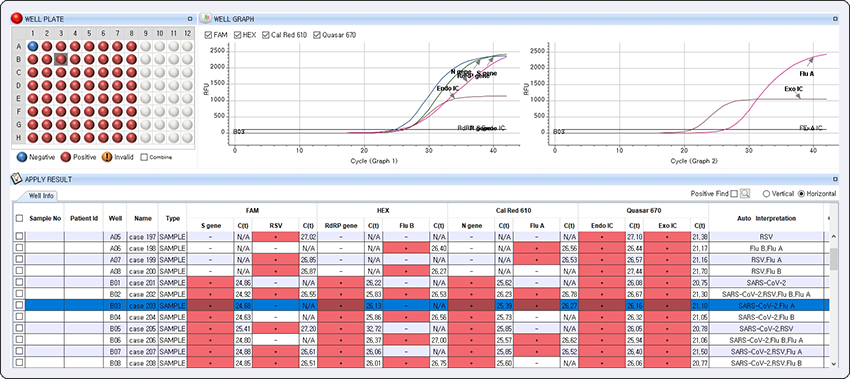Click the Apply Result clipboard icon
The image size is (850, 379).
16,179
